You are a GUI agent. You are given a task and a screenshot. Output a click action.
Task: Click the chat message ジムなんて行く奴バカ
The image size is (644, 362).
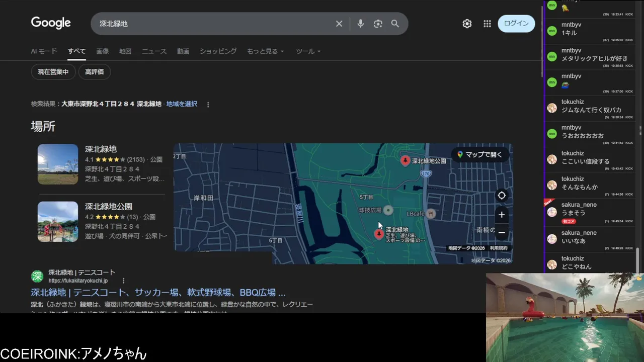(592, 110)
